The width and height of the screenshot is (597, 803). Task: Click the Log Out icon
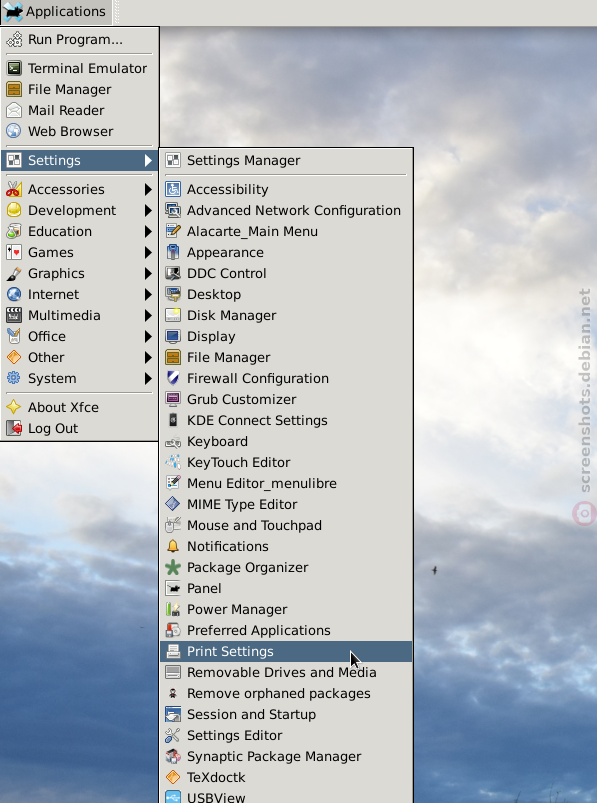click(14, 428)
